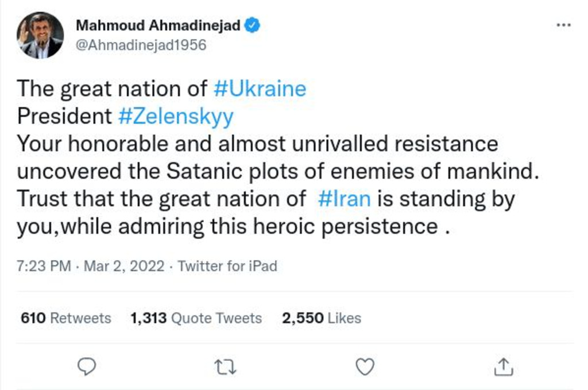Click the Mar 2, 2022 date
This screenshot has height=390, width=588.
125,267
